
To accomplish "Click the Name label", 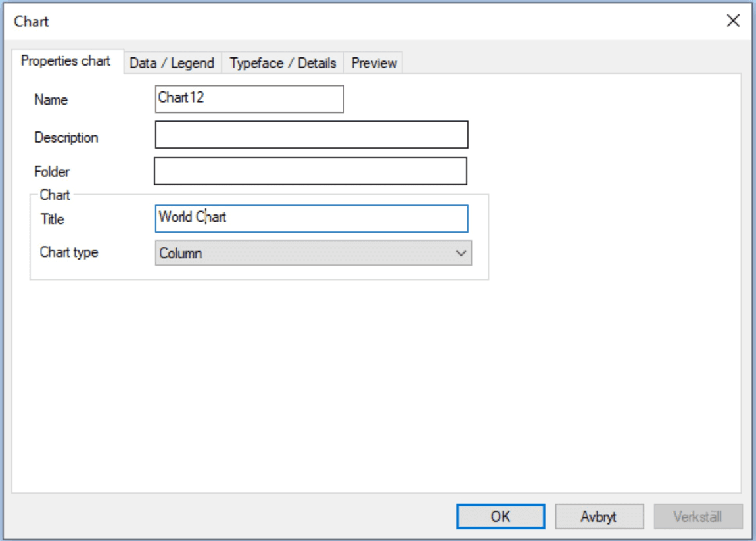I will pyautogui.click(x=52, y=100).
